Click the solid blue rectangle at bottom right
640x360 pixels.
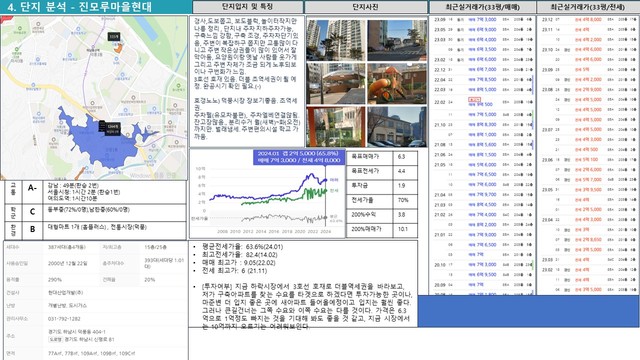point(528,311)
